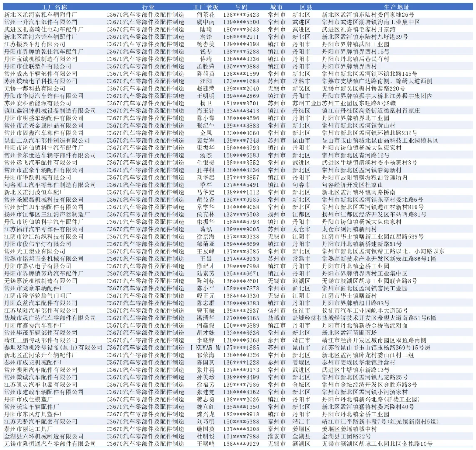Select phone number 151****7988

(x=241, y=436)
